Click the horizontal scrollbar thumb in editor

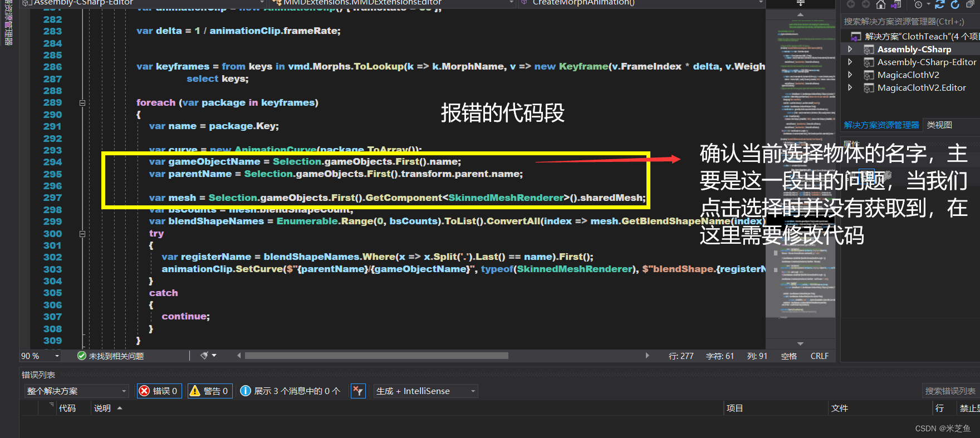(376, 356)
